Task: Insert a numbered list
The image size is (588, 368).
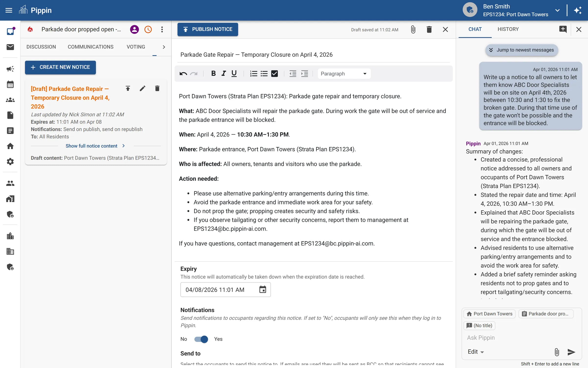Action: tap(253, 74)
